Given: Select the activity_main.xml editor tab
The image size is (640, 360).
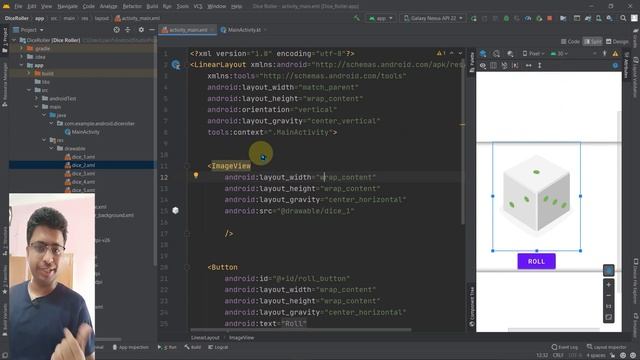Looking at the screenshot, I should pos(188,30).
